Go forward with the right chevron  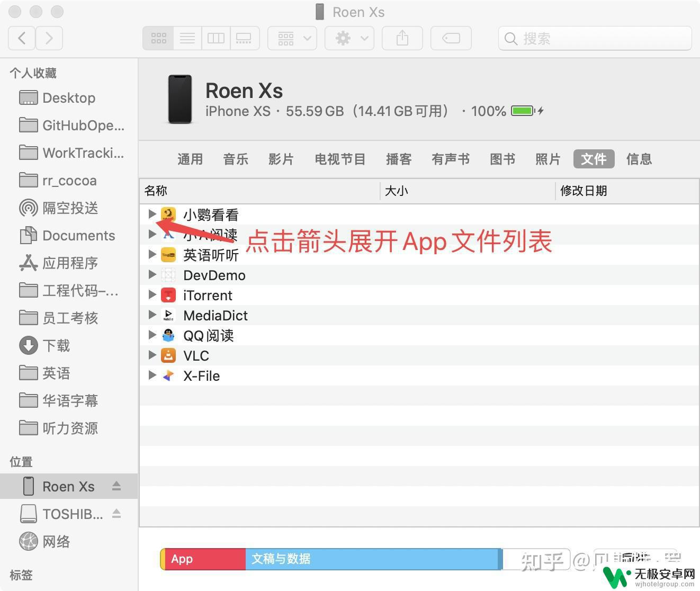coord(49,38)
